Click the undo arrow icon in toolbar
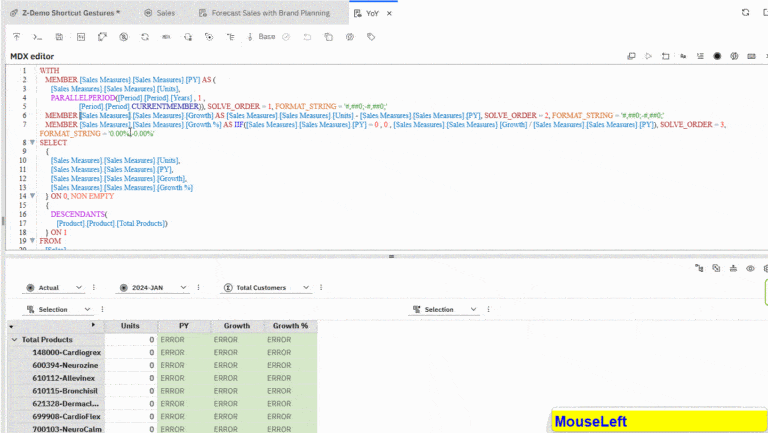This screenshot has width=768, height=433. coord(307,37)
